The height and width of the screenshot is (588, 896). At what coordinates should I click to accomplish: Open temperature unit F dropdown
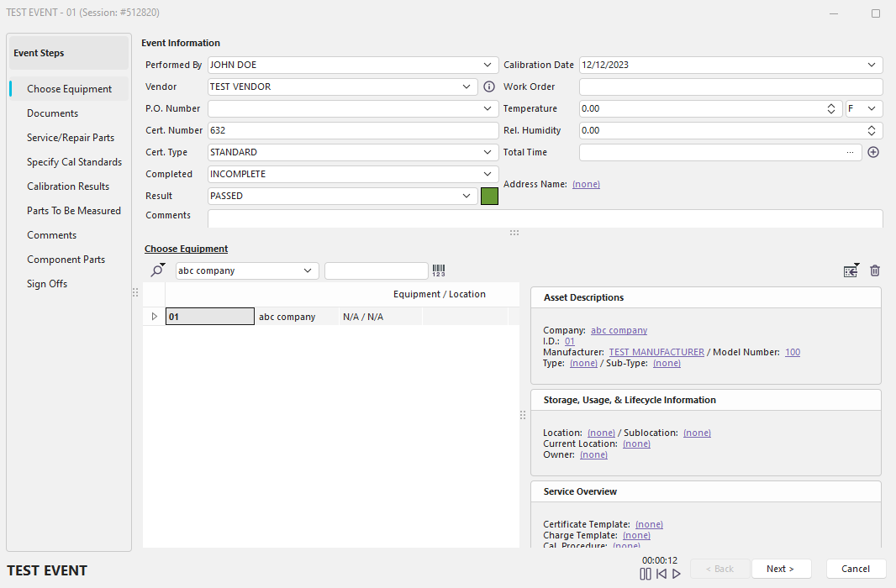point(872,108)
